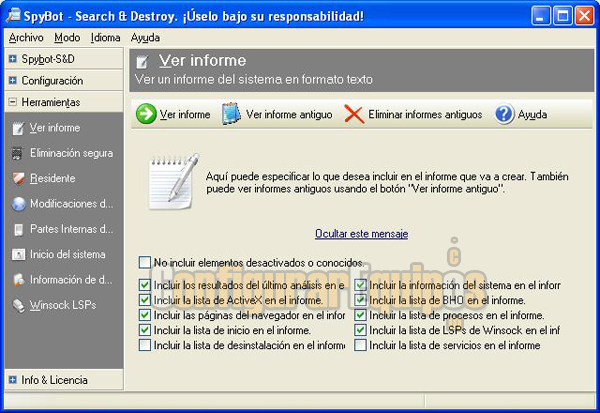Uncheck Incluir la lista de BHO
This screenshot has width=600, height=413.
click(360, 300)
